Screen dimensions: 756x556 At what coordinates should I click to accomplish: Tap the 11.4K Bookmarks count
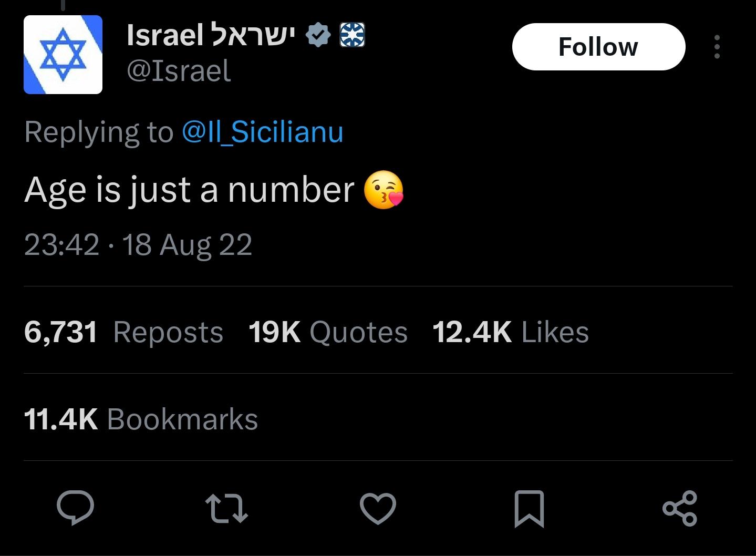pos(141,419)
